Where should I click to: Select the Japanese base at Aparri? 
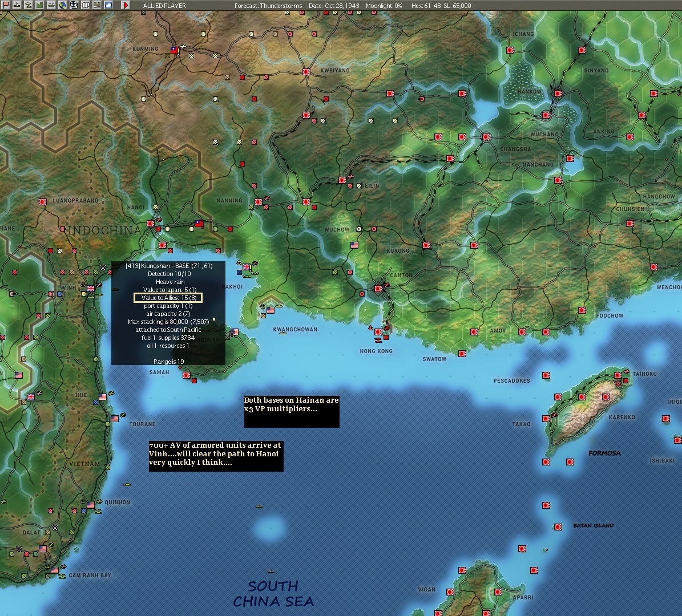(x=498, y=592)
